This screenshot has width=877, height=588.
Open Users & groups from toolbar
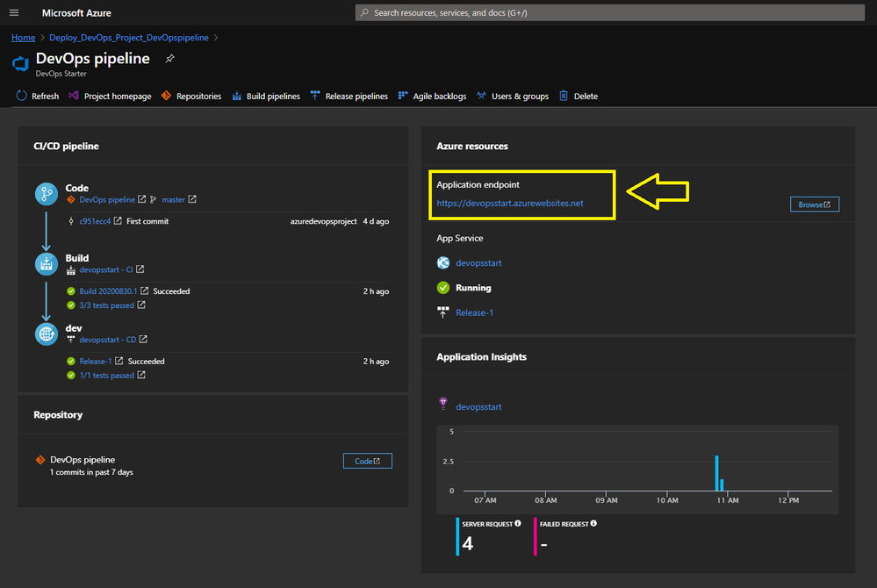(x=513, y=97)
